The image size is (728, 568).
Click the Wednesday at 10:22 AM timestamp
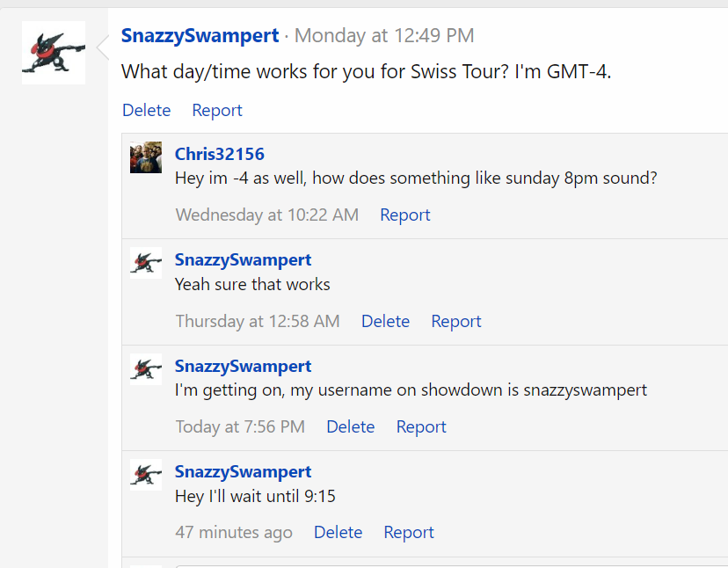[266, 215]
